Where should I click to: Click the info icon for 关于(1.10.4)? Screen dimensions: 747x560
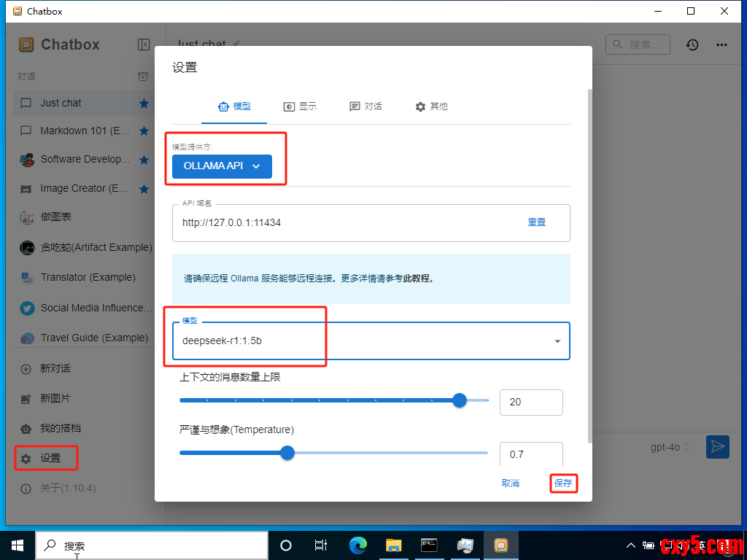coord(26,489)
